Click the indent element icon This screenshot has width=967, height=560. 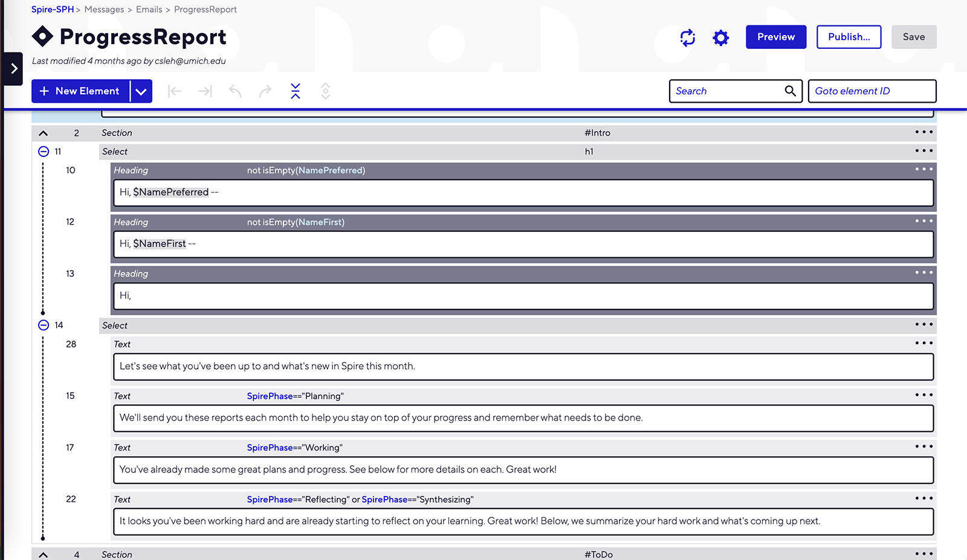click(205, 91)
